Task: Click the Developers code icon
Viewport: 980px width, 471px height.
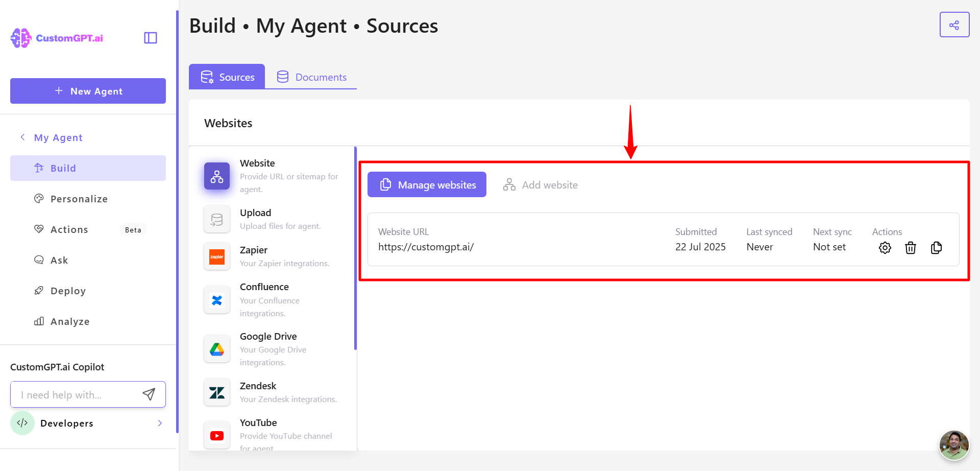Action: 22,423
